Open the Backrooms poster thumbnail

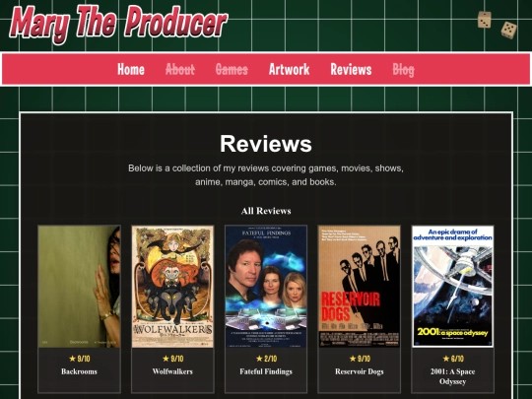[x=79, y=287]
